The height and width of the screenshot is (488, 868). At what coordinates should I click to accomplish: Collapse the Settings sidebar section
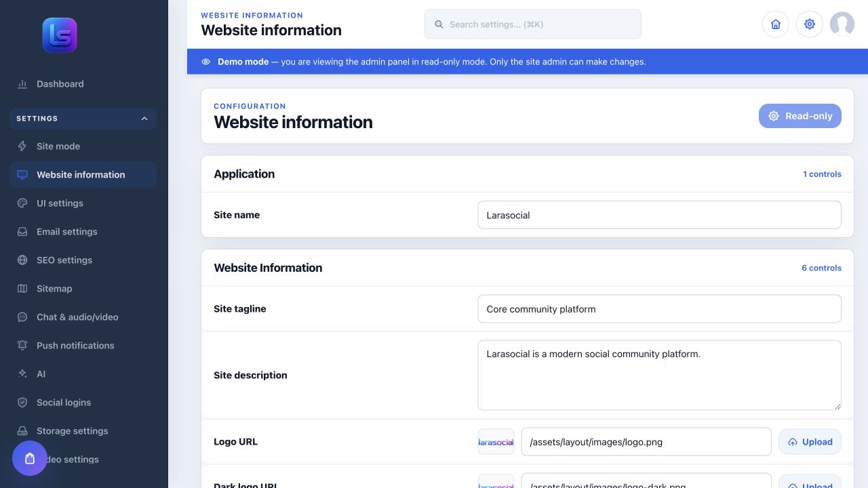click(x=83, y=119)
